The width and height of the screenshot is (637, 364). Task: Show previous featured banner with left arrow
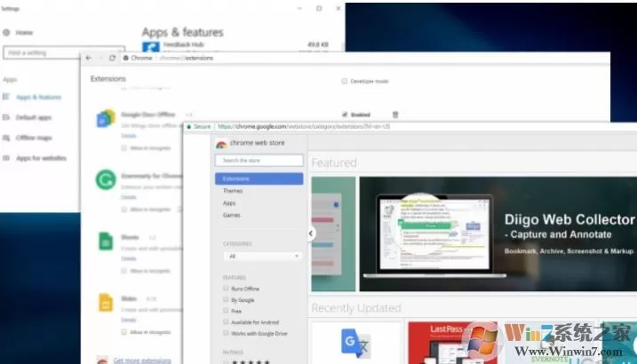tap(311, 233)
